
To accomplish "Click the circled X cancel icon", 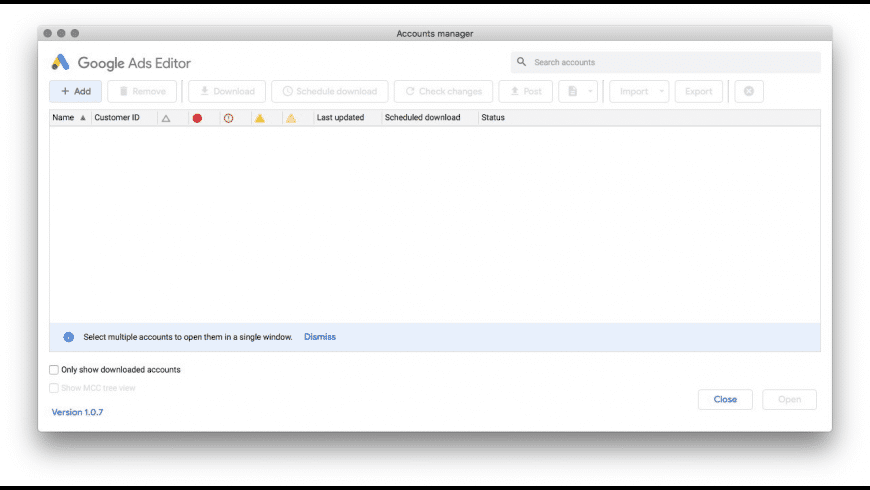I will pos(749,92).
